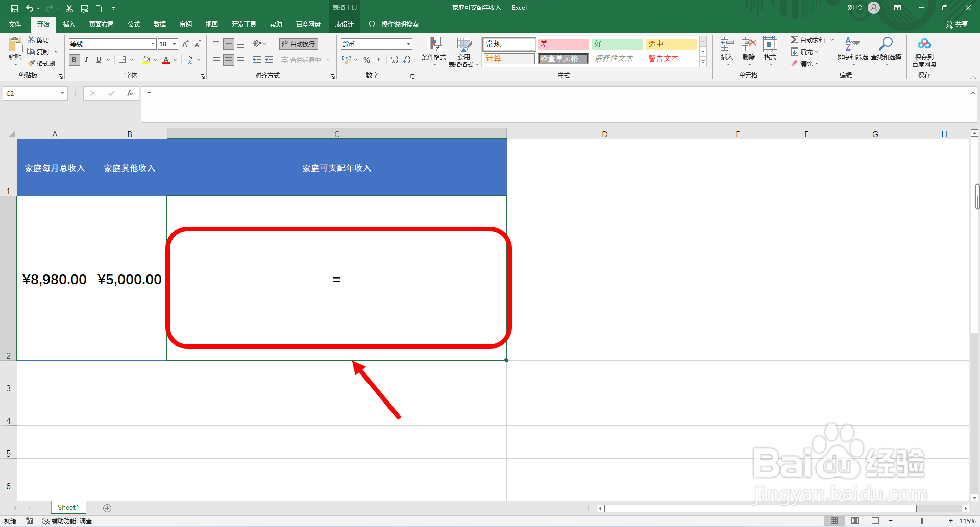Toggle Underline formatting
Viewport: 980px width, 527px height.
(99, 60)
